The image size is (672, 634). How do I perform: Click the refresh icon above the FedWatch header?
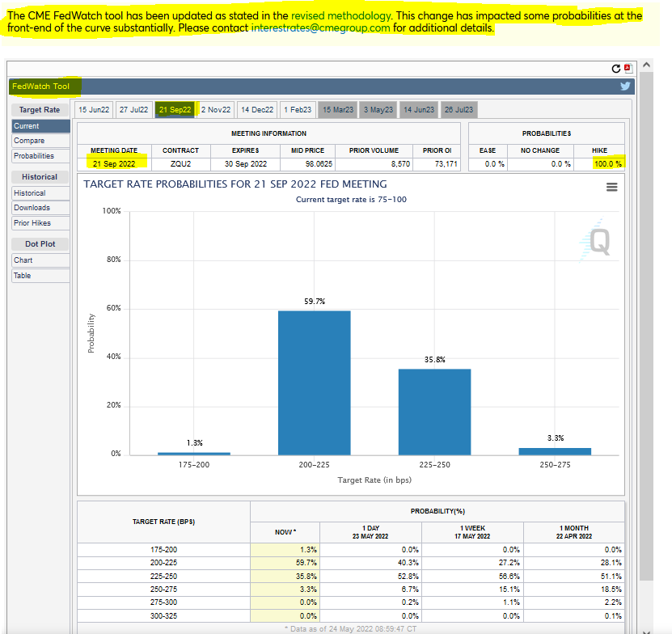click(616, 69)
